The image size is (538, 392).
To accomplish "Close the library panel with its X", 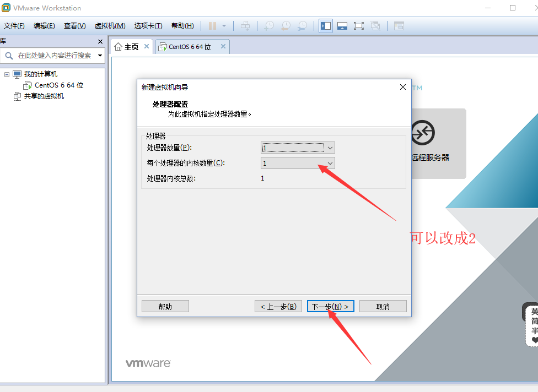I will [x=100, y=41].
